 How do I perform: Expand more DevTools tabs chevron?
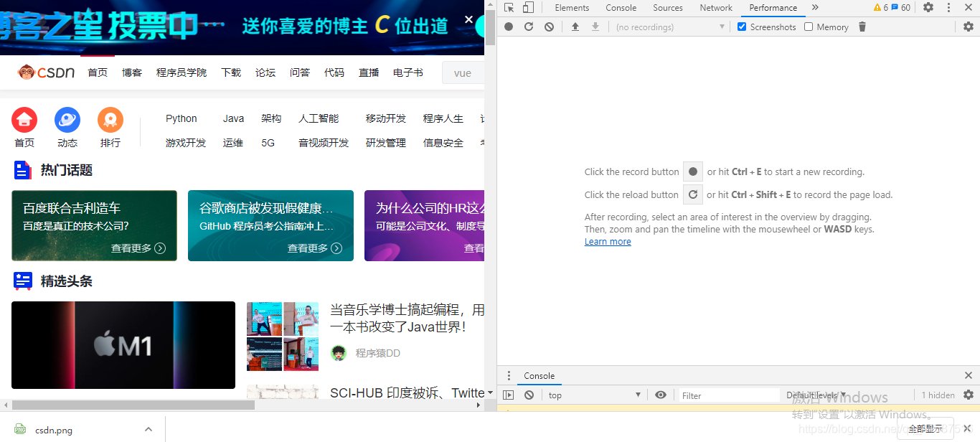point(815,8)
